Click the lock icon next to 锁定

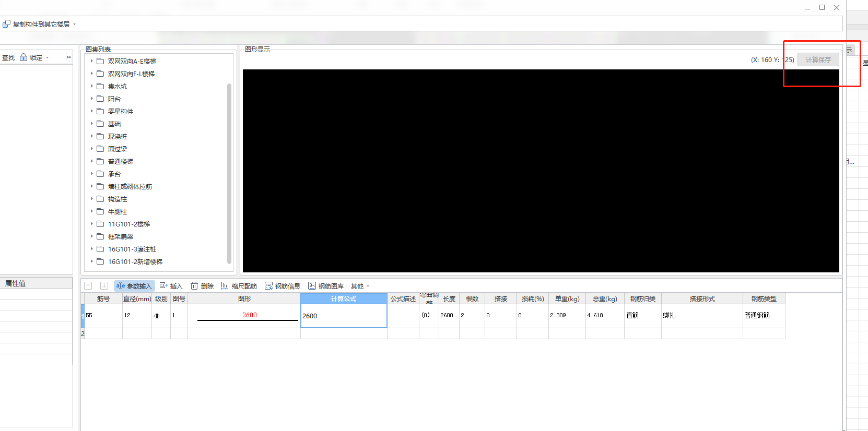[x=24, y=57]
